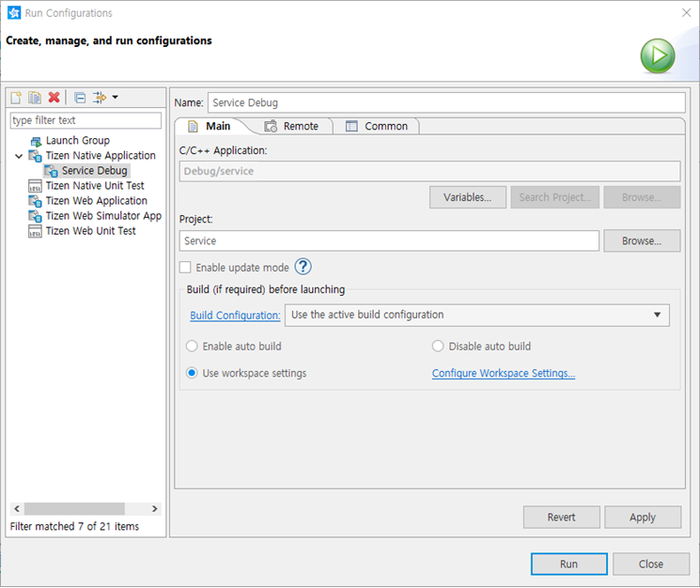
Task: Select the Enable auto build radio button
Action: point(193,347)
